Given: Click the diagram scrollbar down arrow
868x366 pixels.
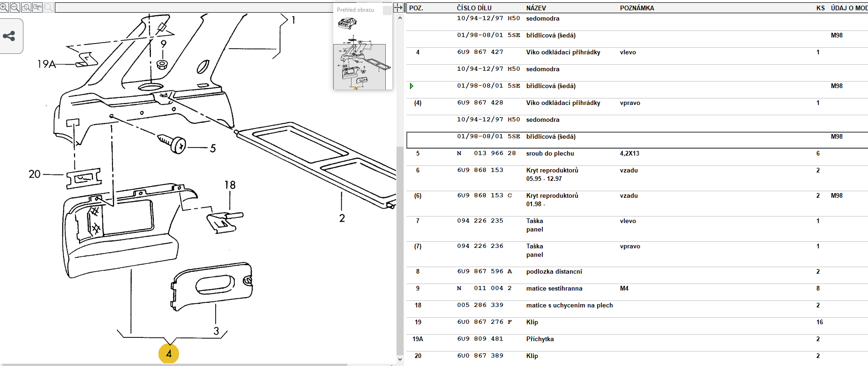Looking at the screenshot, I should pyautogui.click(x=400, y=359).
